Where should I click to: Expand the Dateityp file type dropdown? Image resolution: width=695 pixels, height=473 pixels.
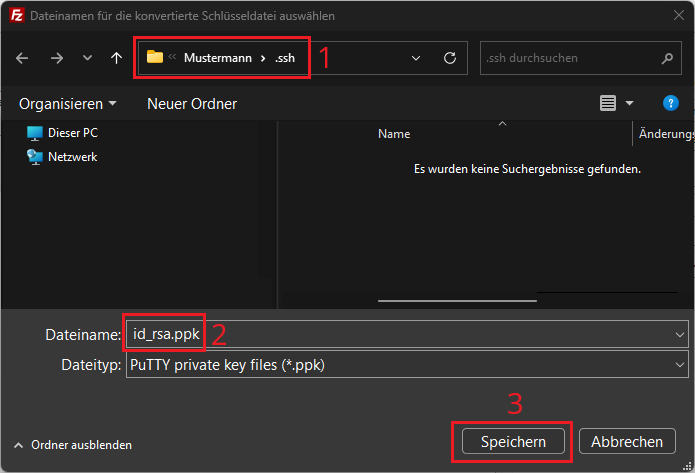click(680, 365)
